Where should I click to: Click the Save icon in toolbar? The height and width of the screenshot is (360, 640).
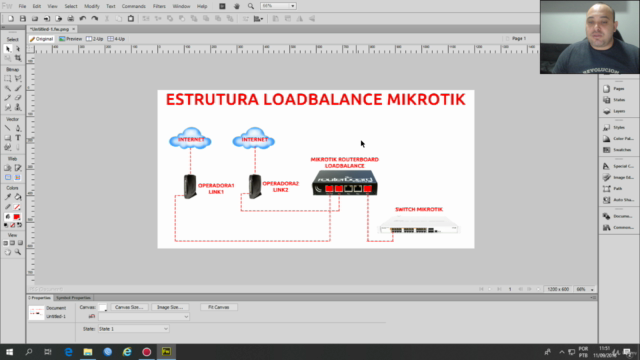click(x=23, y=19)
